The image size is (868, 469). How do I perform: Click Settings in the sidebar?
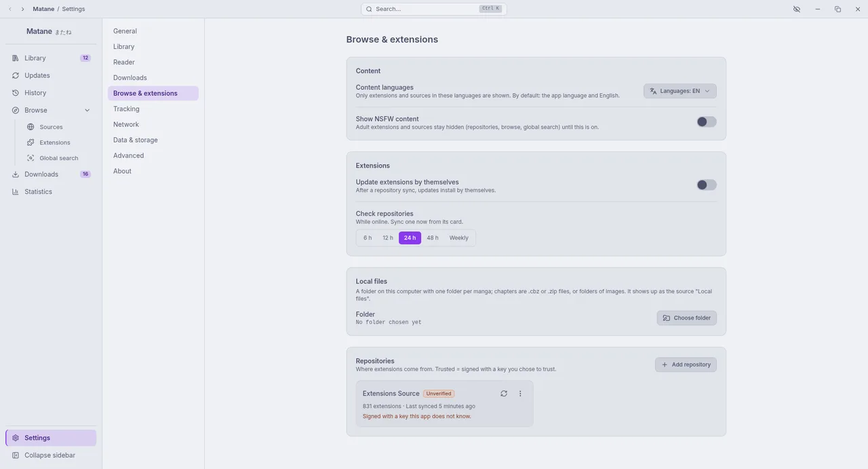point(51,438)
